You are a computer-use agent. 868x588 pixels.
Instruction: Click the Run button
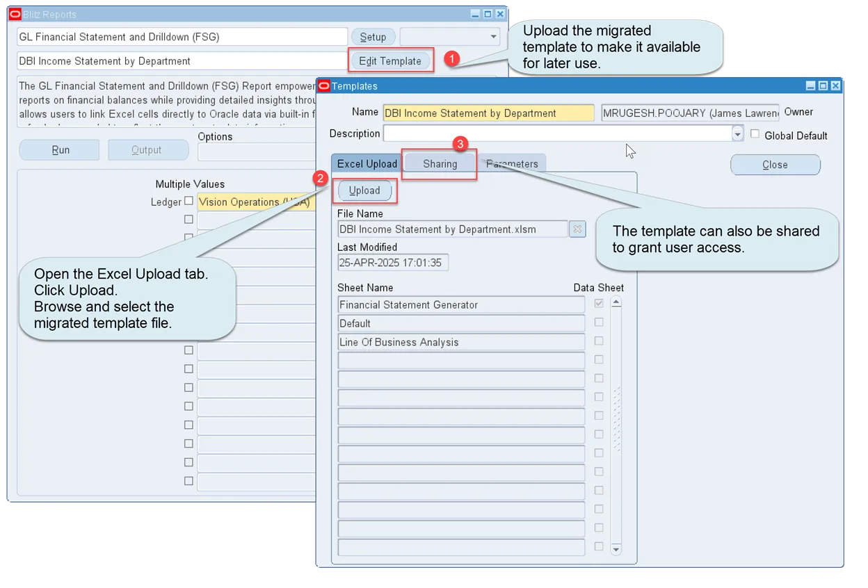[x=60, y=150]
